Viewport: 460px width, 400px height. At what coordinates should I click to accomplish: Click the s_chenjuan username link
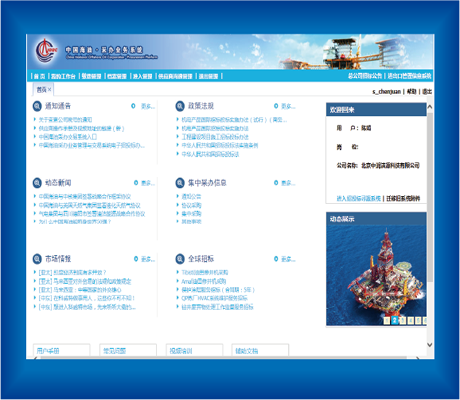pos(387,91)
